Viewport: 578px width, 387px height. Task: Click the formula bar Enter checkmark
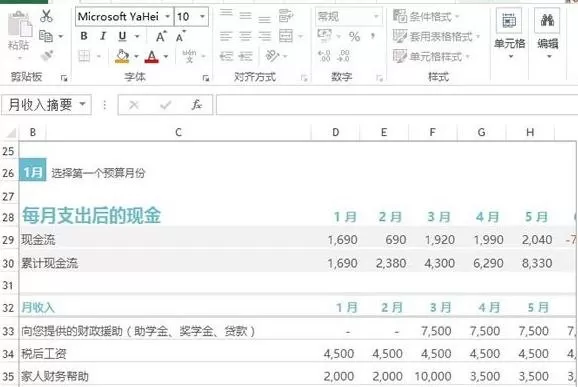(166, 105)
